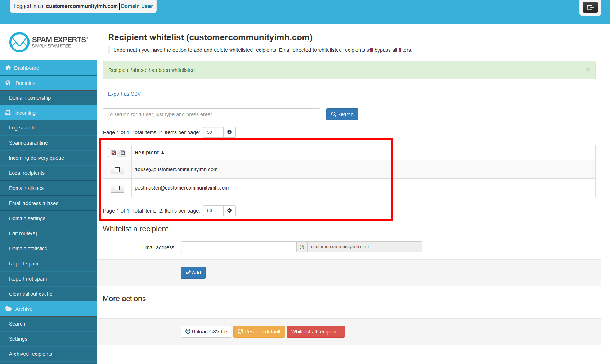Click the orange Reset to default button
This screenshot has height=364, width=610.
(x=259, y=332)
